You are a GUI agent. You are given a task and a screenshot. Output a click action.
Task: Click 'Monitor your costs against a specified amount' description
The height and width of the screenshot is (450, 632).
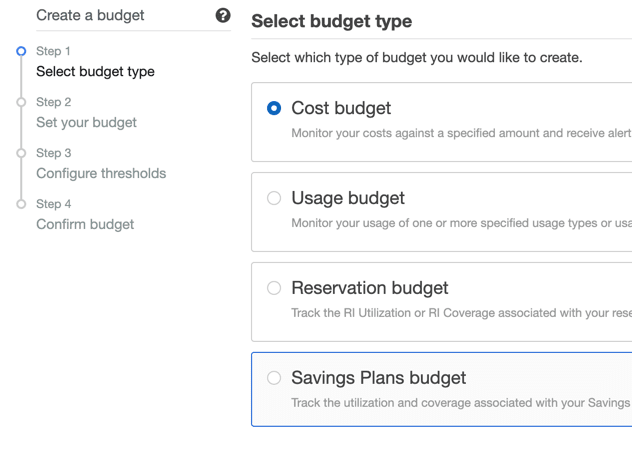point(462,133)
